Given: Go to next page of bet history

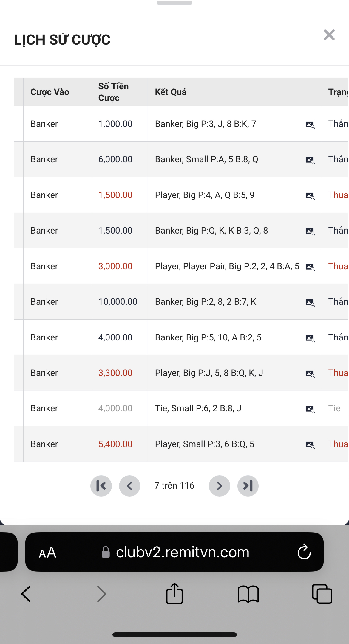Looking at the screenshot, I should 219,486.
